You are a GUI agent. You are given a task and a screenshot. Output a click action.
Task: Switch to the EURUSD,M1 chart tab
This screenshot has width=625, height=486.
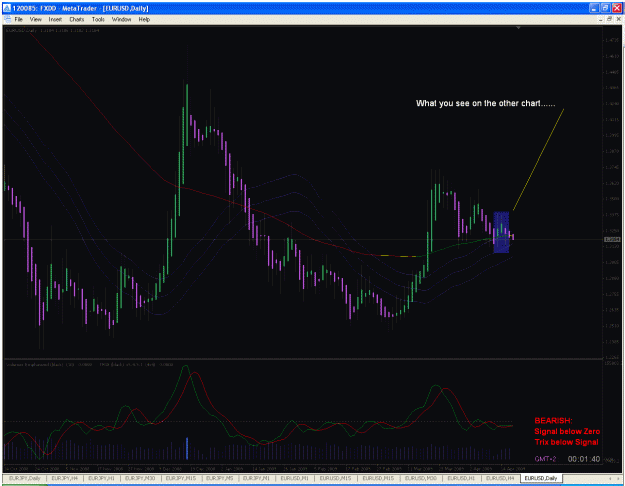pyautogui.click(x=295, y=478)
